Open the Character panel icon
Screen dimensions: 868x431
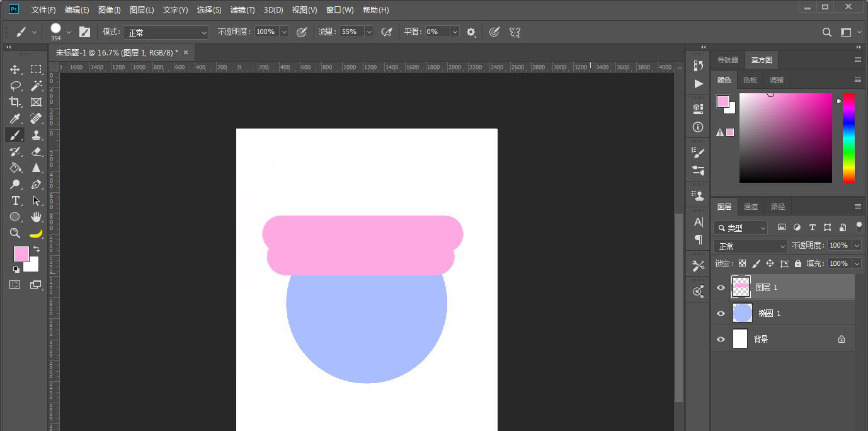(698, 222)
